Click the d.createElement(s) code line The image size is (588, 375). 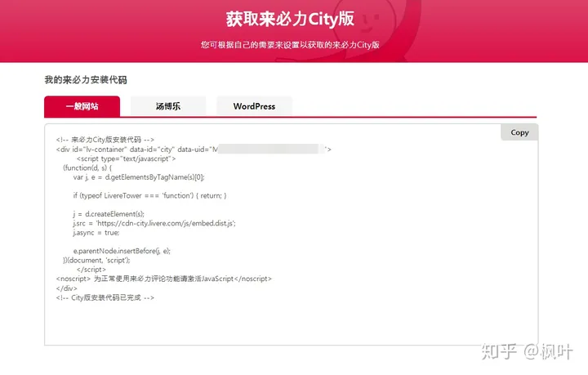click(109, 214)
